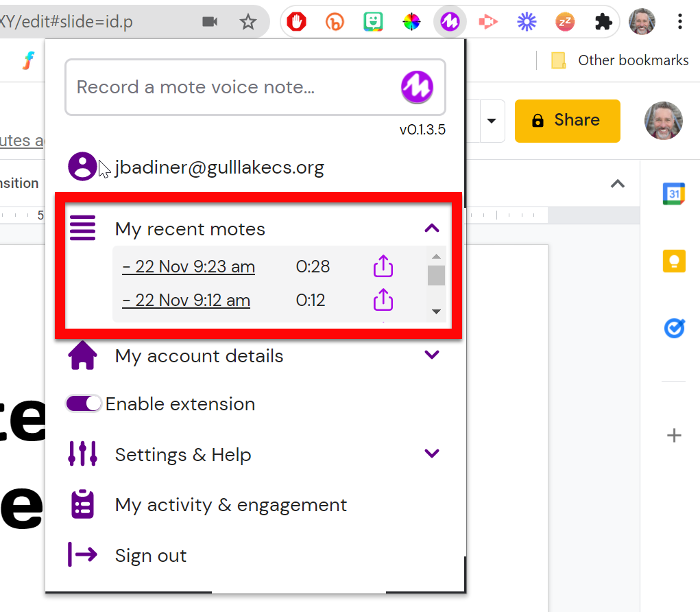Viewport: 700px width, 612px height.
Task: Click the orange zZ snooze extension icon
Action: (x=565, y=21)
